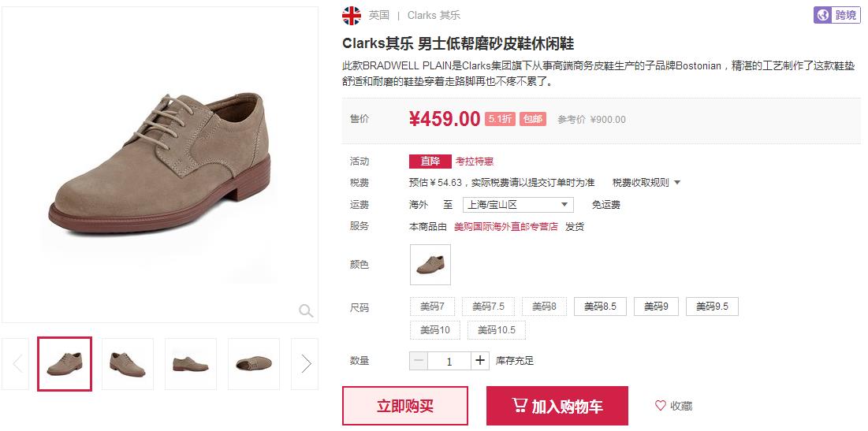This screenshot has width=868, height=431.
Task: Decrease quantity with the minus button
Action: coord(419,361)
